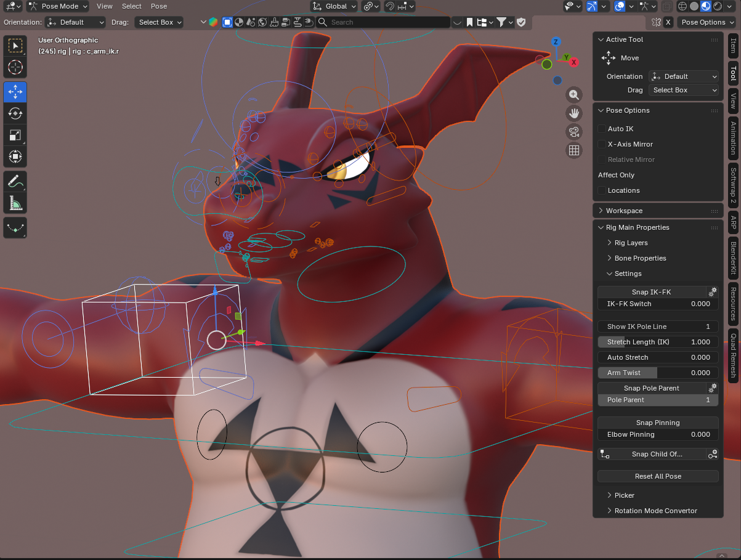The image size is (741, 560).
Task: Open the Pose Mode dropdown
Action: [x=58, y=6]
